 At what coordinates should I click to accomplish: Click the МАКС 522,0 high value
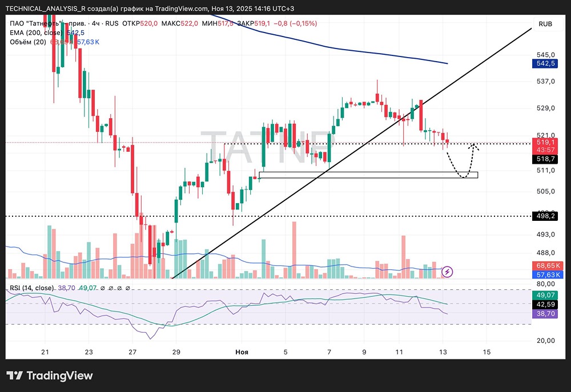(179, 23)
